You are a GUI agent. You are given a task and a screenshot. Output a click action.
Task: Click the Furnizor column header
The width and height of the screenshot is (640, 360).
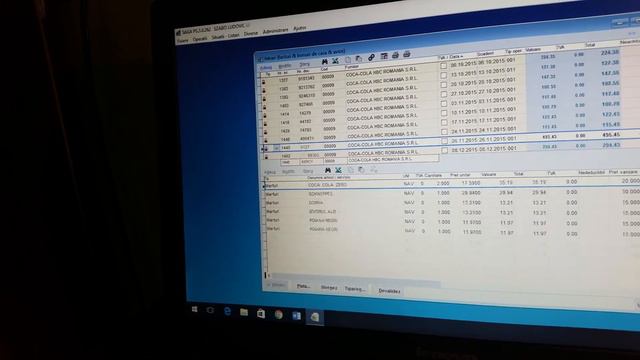(x=352, y=67)
